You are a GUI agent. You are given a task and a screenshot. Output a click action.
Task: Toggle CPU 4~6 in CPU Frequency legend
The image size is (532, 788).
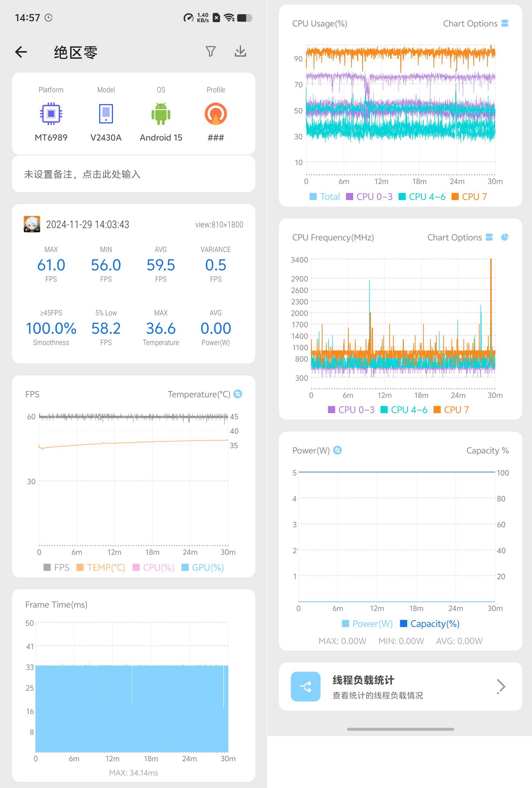tap(404, 410)
